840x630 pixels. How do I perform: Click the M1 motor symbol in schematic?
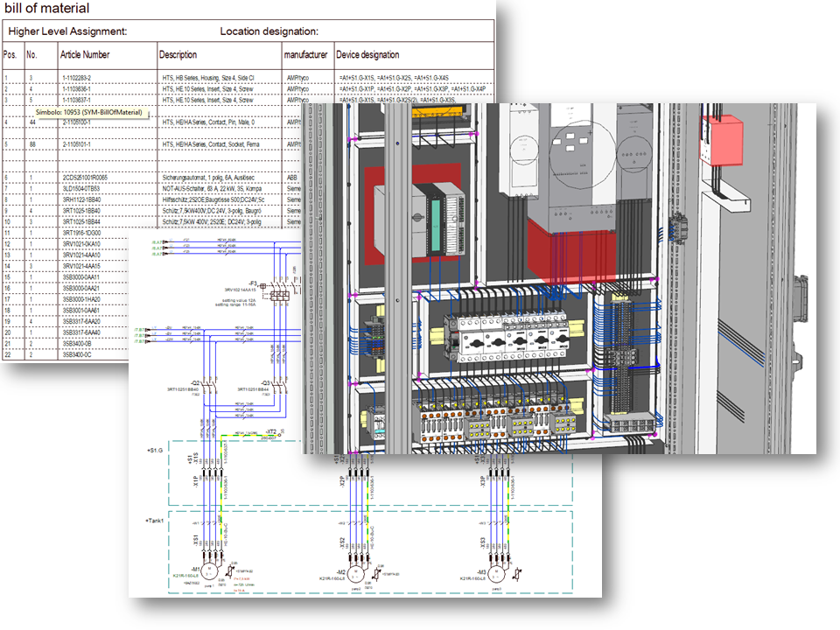208,570
